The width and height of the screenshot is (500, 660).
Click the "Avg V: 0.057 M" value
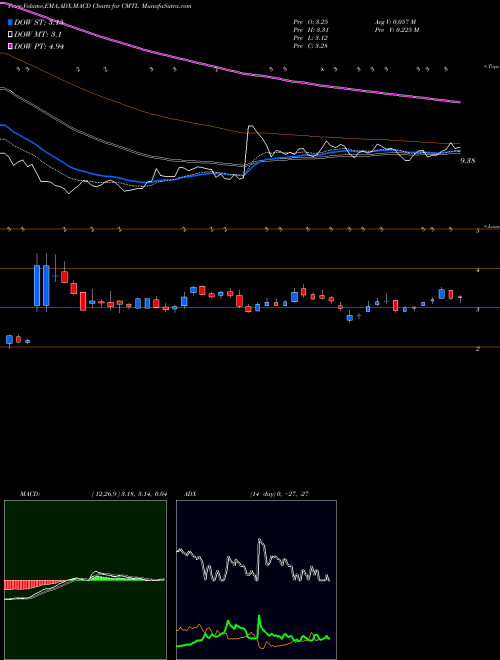click(395, 22)
